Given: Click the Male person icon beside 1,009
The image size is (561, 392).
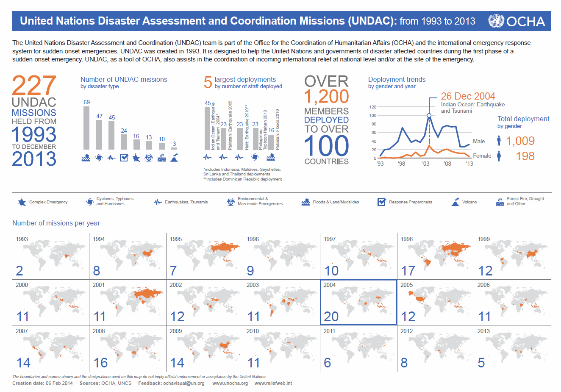Looking at the screenshot, I should [x=499, y=141].
